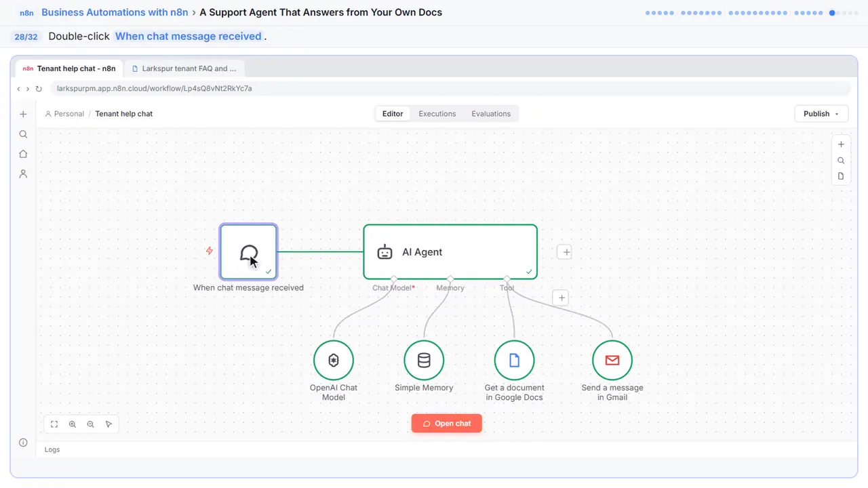Add sticky note from right panel
This screenshot has width=868, height=488.
click(841, 176)
